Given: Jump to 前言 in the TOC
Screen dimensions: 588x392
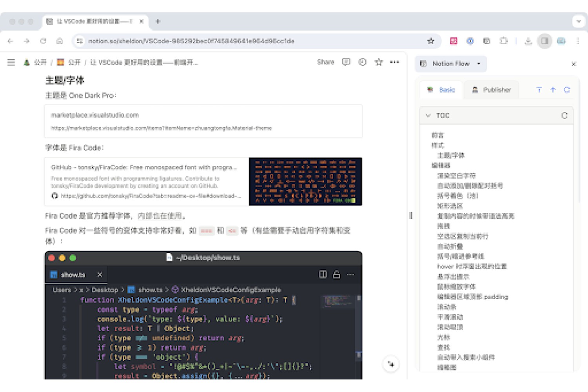Looking at the screenshot, I should point(438,135).
